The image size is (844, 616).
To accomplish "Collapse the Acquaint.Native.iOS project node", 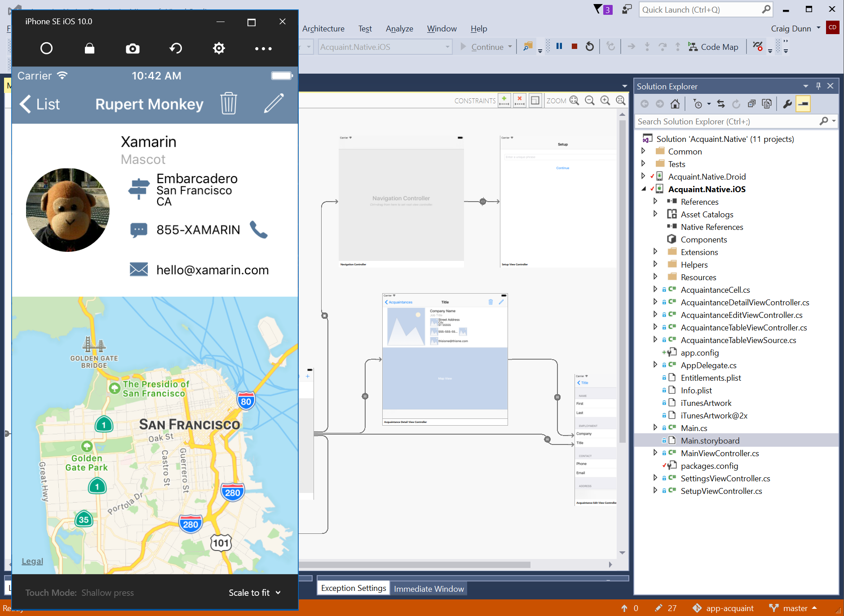I will point(644,189).
